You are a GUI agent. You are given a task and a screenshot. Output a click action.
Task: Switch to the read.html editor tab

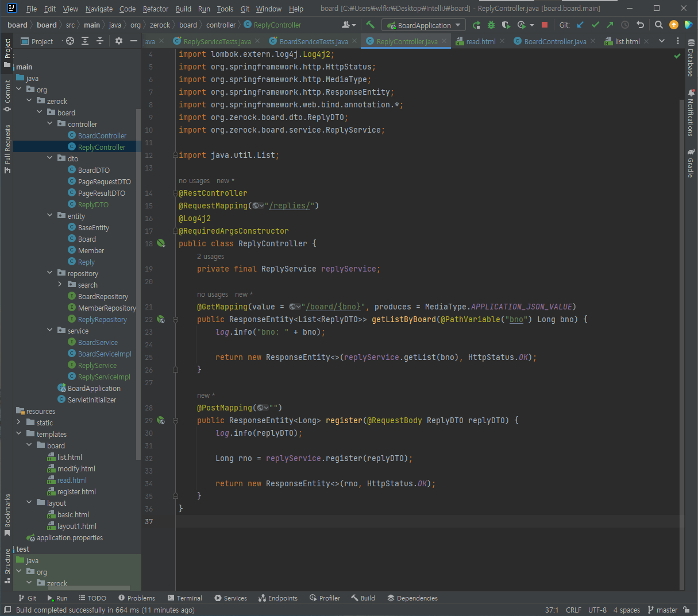480,41
